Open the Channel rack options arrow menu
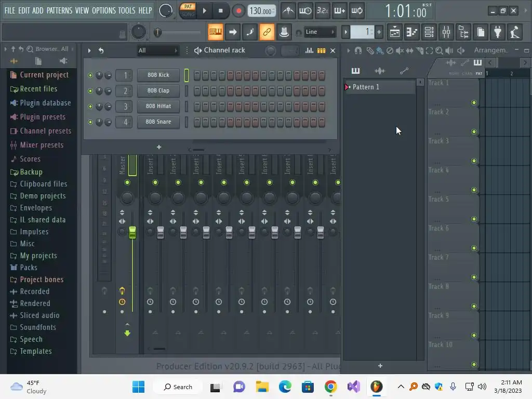 click(89, 50)
